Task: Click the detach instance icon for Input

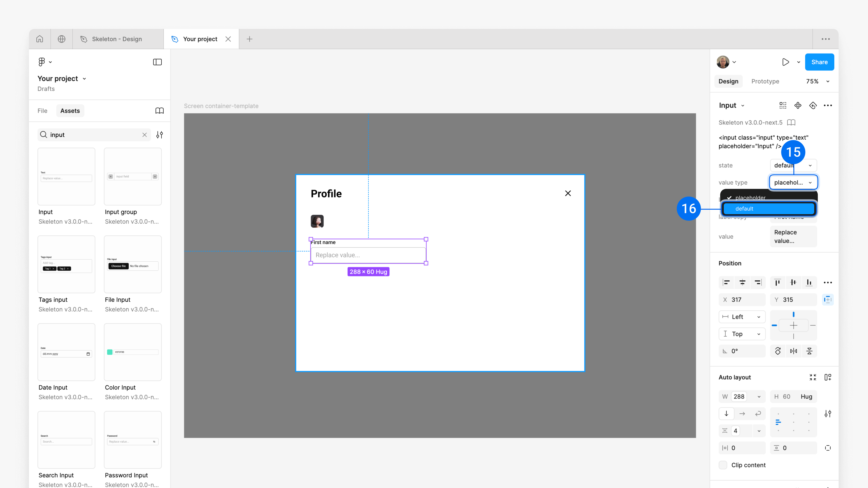Action: [x=813, y=106]
